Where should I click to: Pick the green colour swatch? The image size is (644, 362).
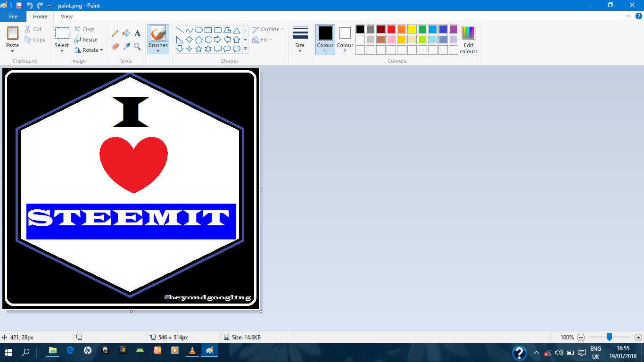click(x=422, y=29)
